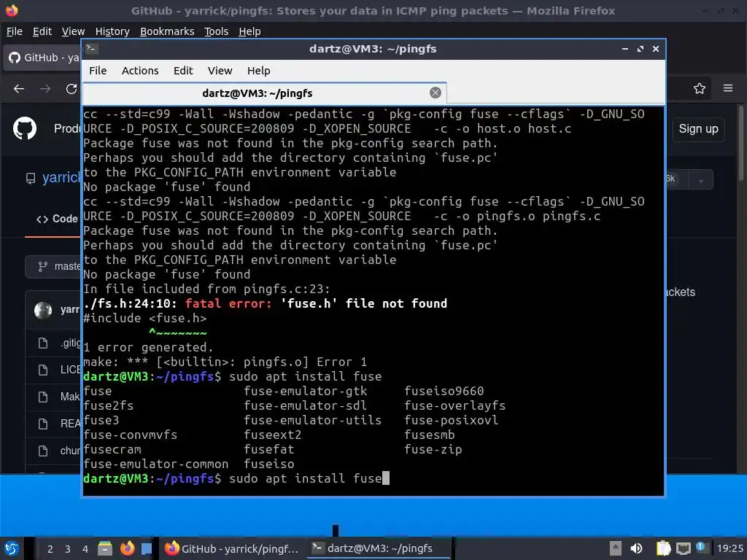The height and width of the screenshot is (560, 747).
Task: Open the update notifier tray icon
Action: (701, 548)
